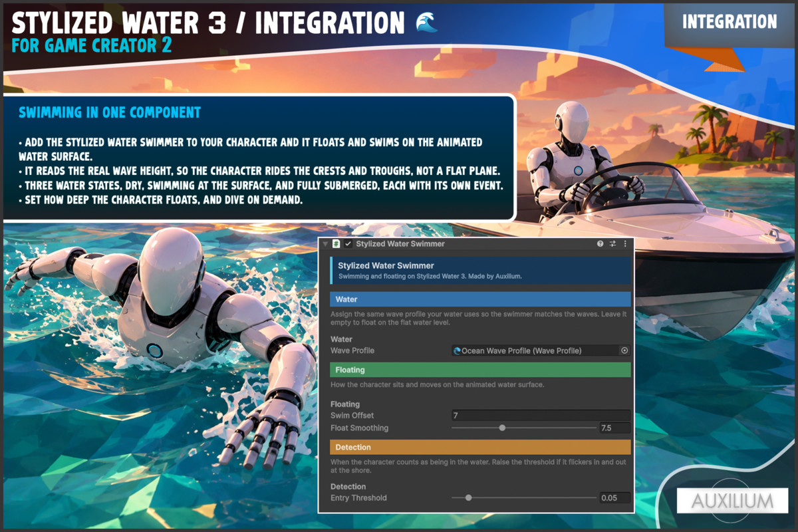Collapse the Stylized Water Swimmer component foldout
The width and height of the screenshot is (798, 532).
coord(325,244)
